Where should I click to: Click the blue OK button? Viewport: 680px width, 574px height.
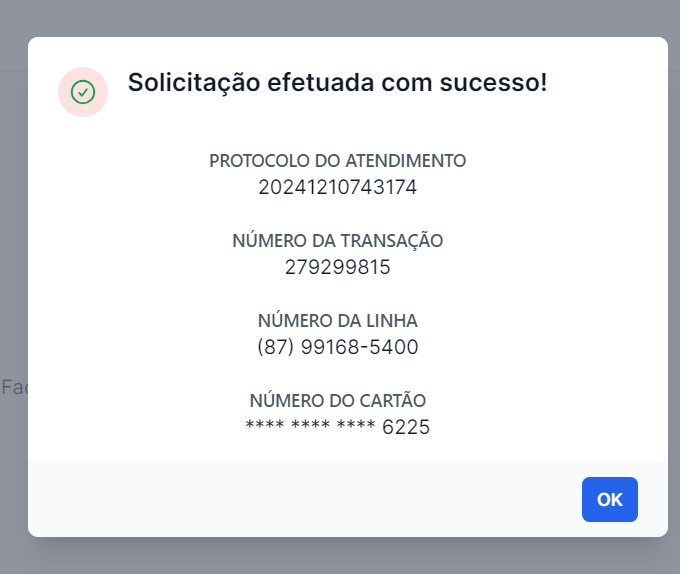click(609, 499)
